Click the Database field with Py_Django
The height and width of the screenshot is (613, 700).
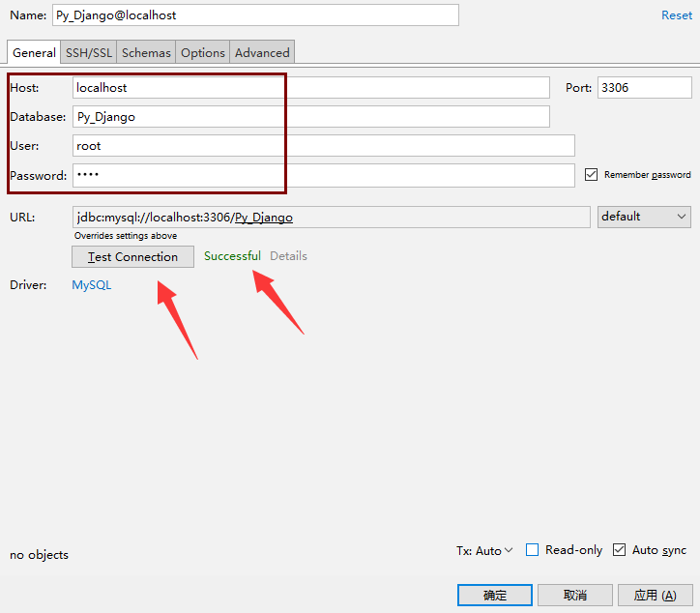[x=310, y=117]
